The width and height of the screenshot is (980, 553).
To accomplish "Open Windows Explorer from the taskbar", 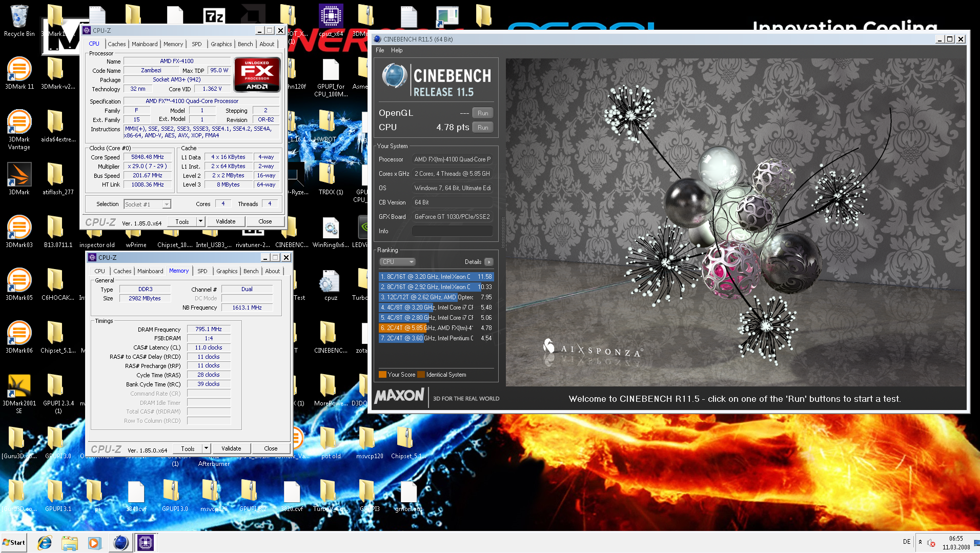I will click(69, 542).
